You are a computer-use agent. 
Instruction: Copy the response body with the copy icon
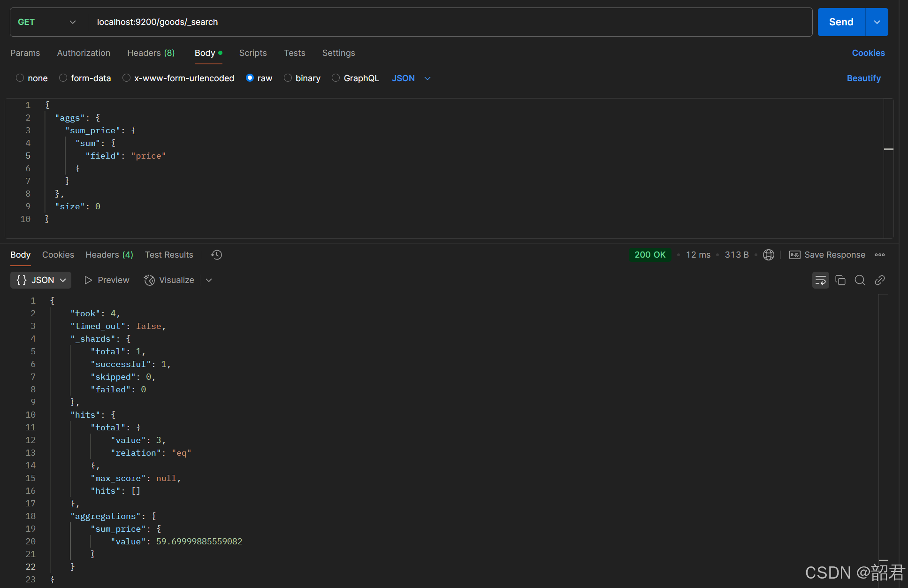coord(840,280)
